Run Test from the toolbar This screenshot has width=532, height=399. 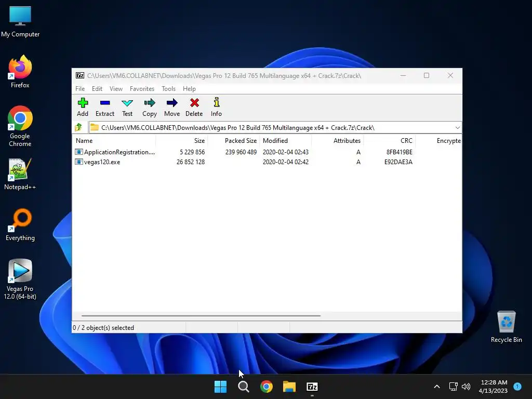pyautogui.click(x=127, y=103)
